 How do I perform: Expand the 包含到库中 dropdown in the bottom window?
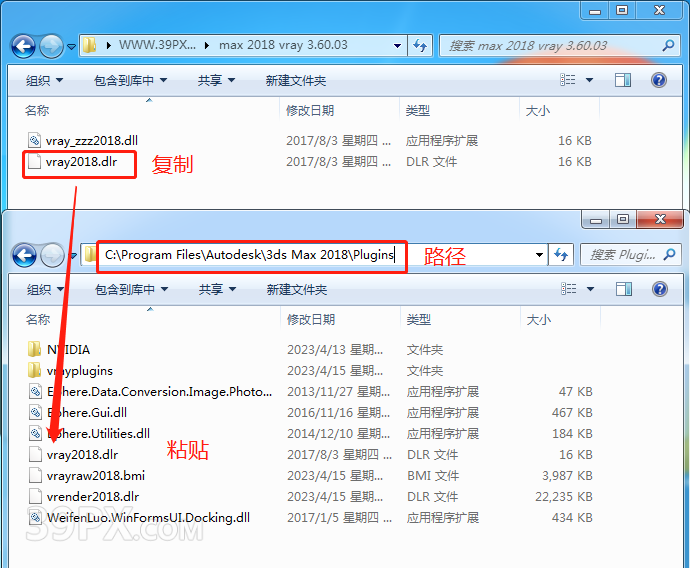click(x=131, y=289)
